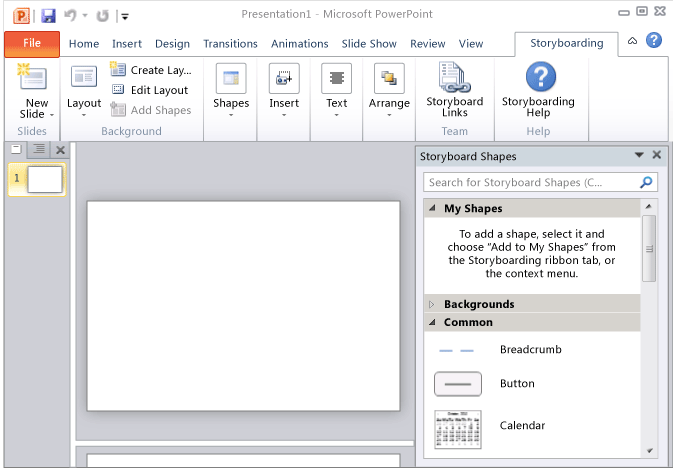The image size is (673, 468).
Task: Close the Storyboard Shapes pane
Action: click(x=657, y=155)
